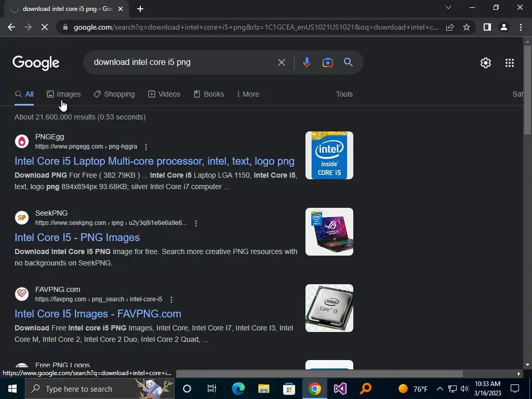Open Google quick settings gear

pyautogui.click(x=486, y=63)
